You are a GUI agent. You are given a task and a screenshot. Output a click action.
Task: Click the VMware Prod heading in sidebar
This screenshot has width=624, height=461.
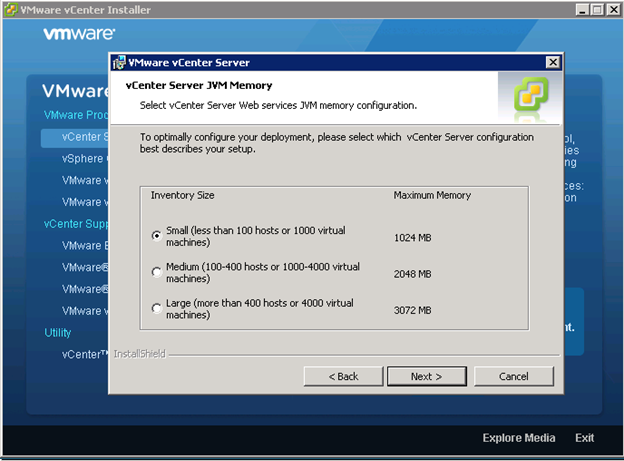click(x=76, y=115)
